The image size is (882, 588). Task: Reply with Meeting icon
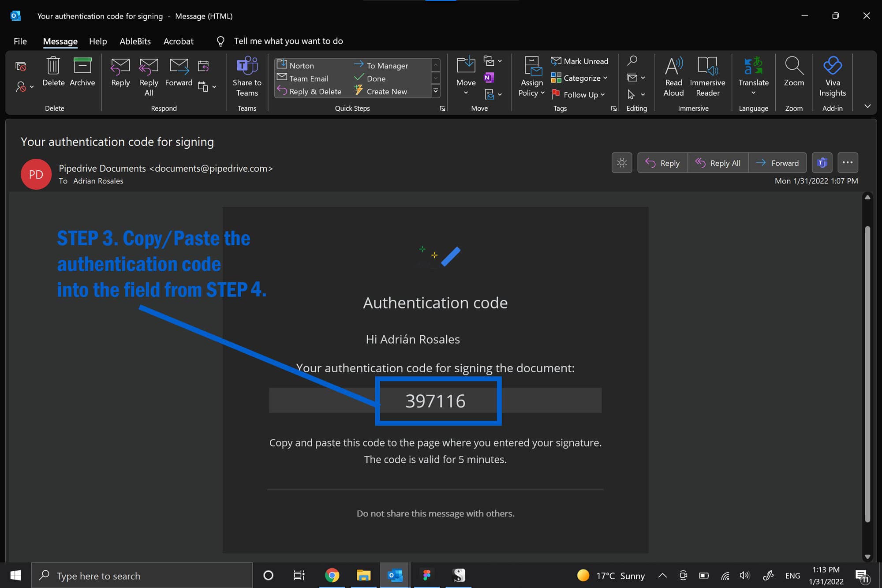pyautogui.click(x=203, y=66)
